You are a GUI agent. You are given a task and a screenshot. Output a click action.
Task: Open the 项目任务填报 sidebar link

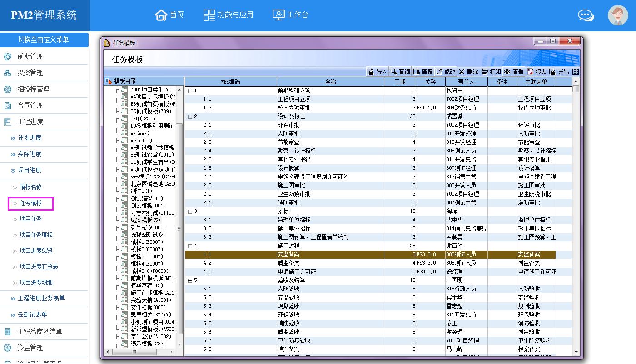click(x=36, y=235)
